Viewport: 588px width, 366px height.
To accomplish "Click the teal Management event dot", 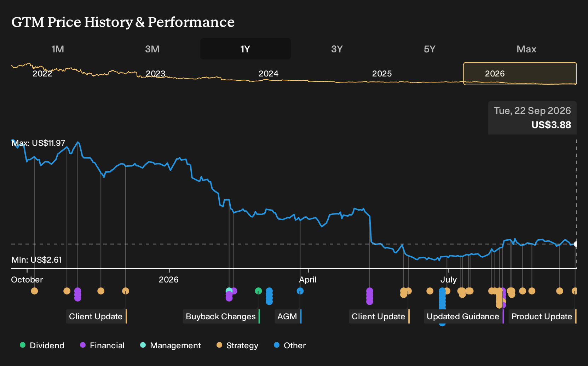I will 229,291.
